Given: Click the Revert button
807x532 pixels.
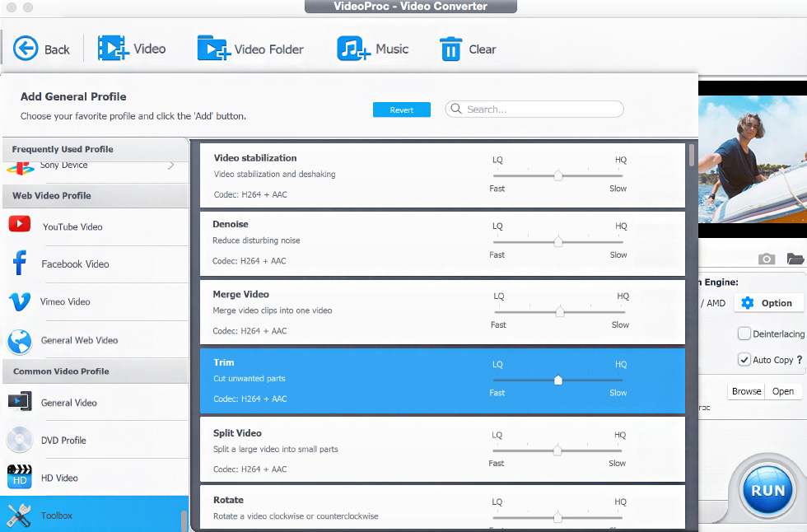Looking at the screenshot, I should click(402, 110).
